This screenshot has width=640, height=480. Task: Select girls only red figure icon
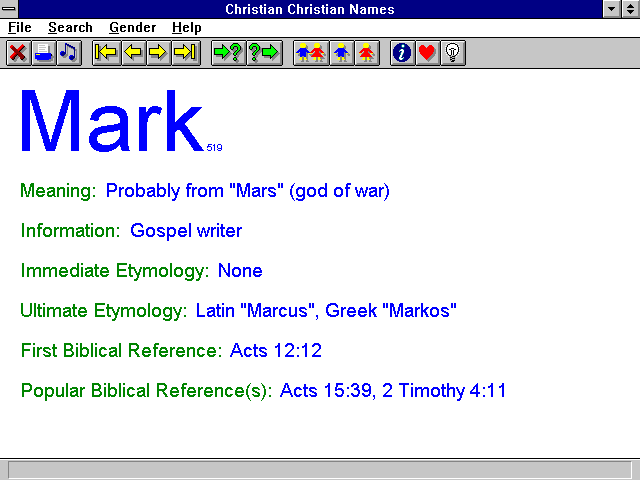tap(367, 53)
